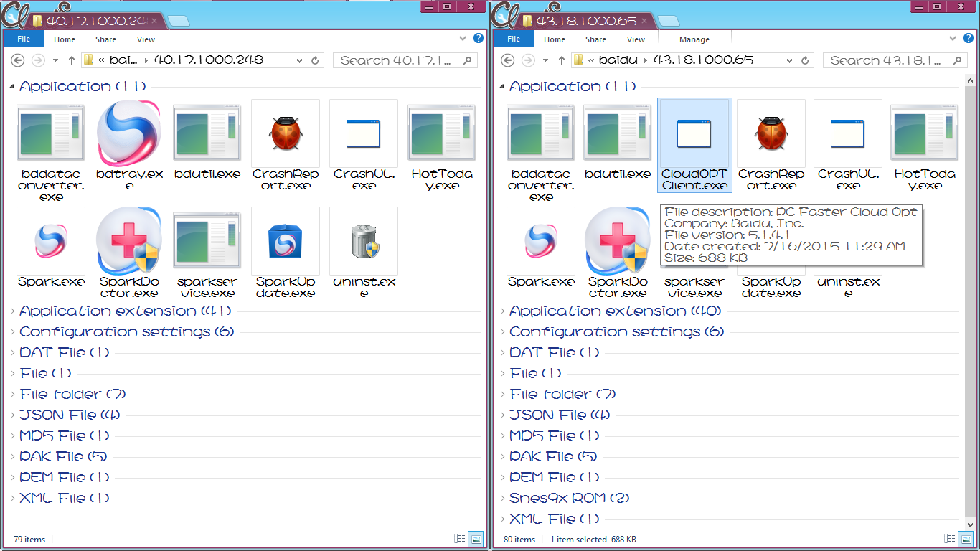Open Manage tab in right window
This screenshot has height=551, width=980.
click(694, 39)
